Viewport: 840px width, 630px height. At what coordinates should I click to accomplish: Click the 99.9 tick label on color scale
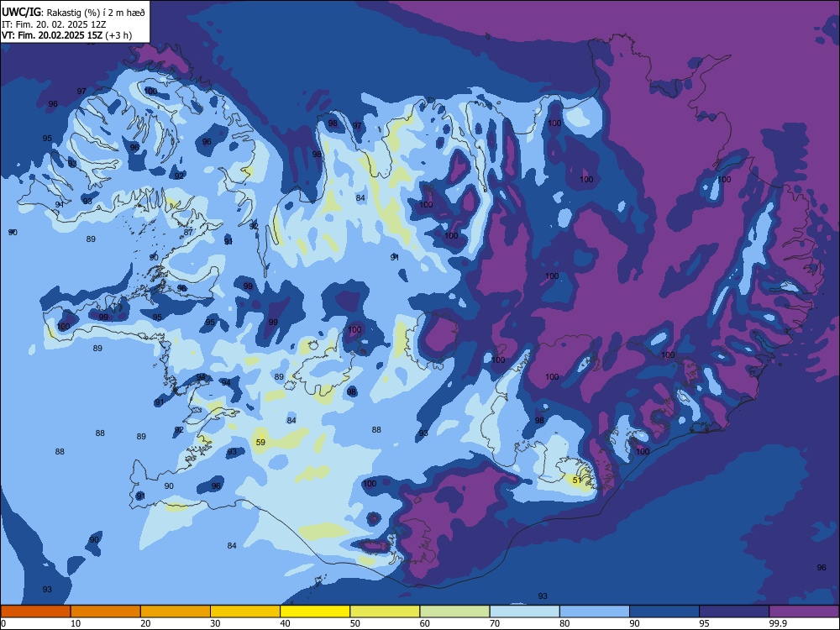coord(778,623)
